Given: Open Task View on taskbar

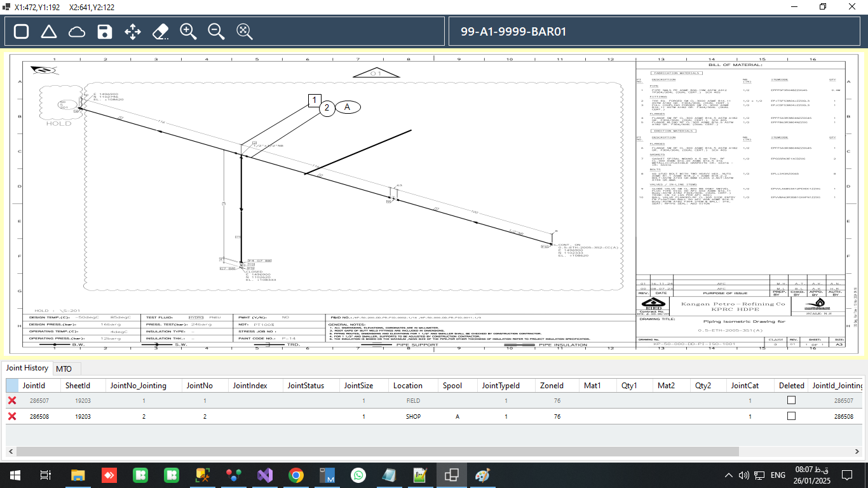Looking at the screenshot, I should point(45,475).
